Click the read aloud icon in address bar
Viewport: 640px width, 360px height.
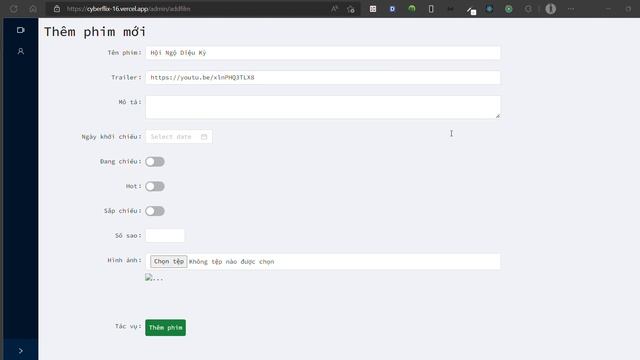(334, 9)
